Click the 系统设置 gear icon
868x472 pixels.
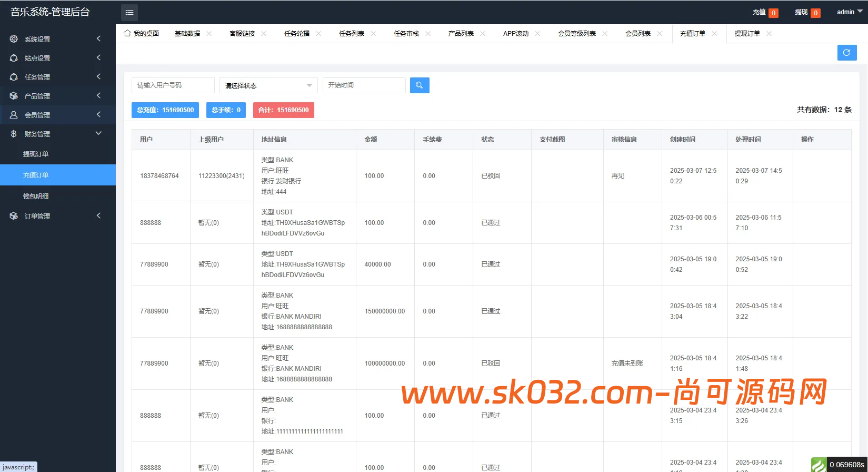click(14, 39)
